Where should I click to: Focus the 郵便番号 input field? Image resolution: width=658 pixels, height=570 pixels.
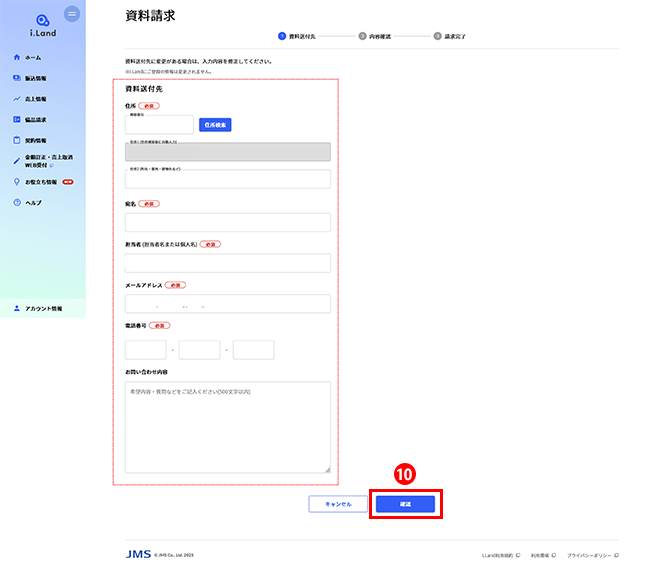[159, 125]
